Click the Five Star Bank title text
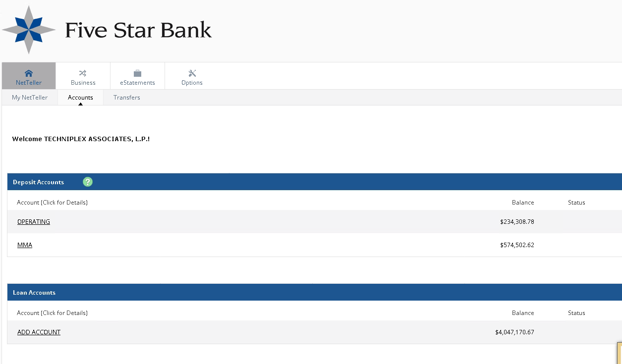Image resolution: width=622 pixels, height=364 pixels. pyautogui.click(x=138, y=30)
